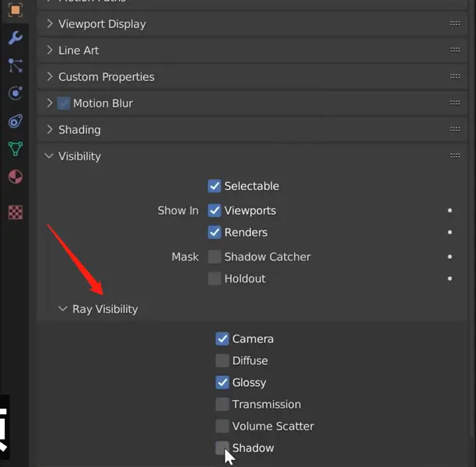The width and height of the screenshot is (476, 467).
Task: Click the Ray Visibility heading text
Action: pyautogui.click(x=105, y=309)
